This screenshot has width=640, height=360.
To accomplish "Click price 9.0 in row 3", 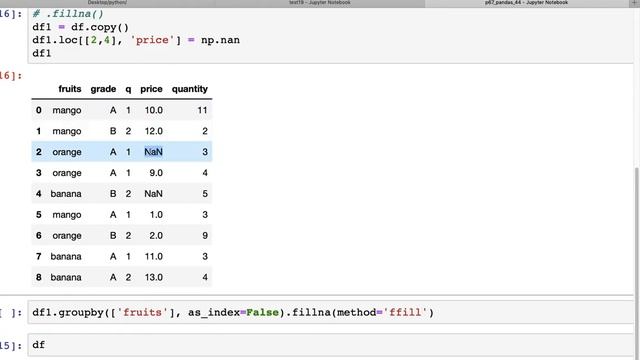I will [156, 173].
